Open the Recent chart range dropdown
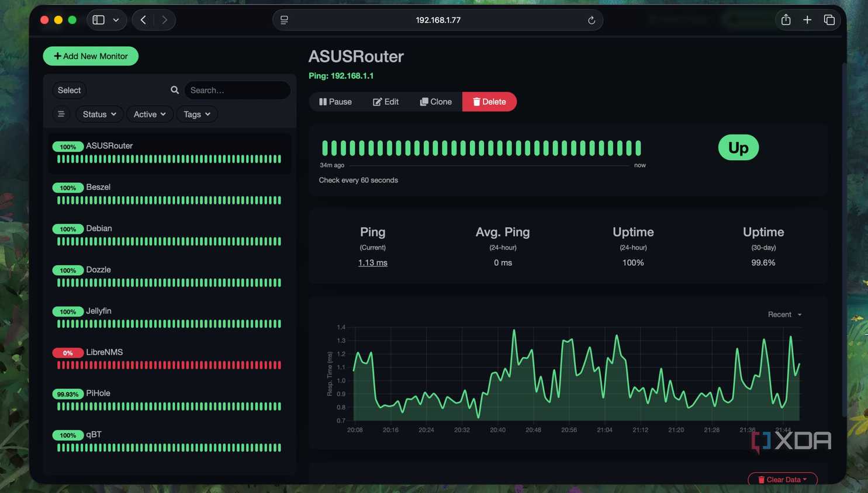868x493 pixels. pyautogui.click(x=784, y=314)
